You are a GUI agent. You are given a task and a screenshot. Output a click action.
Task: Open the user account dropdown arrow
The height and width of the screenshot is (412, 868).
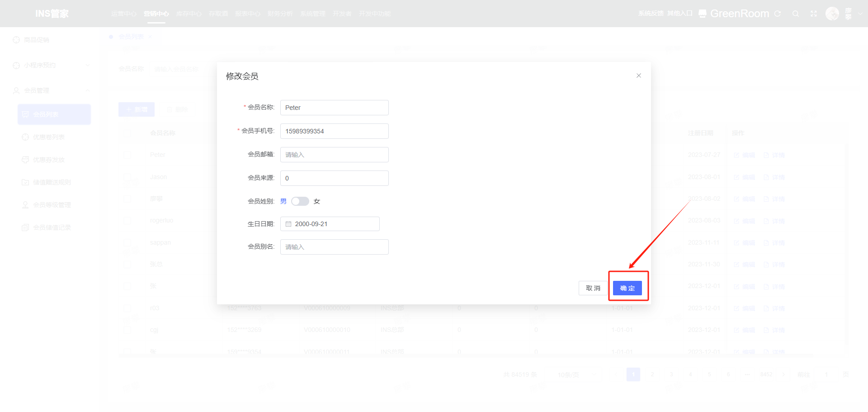pyautogui.click(x=860, y=14)
